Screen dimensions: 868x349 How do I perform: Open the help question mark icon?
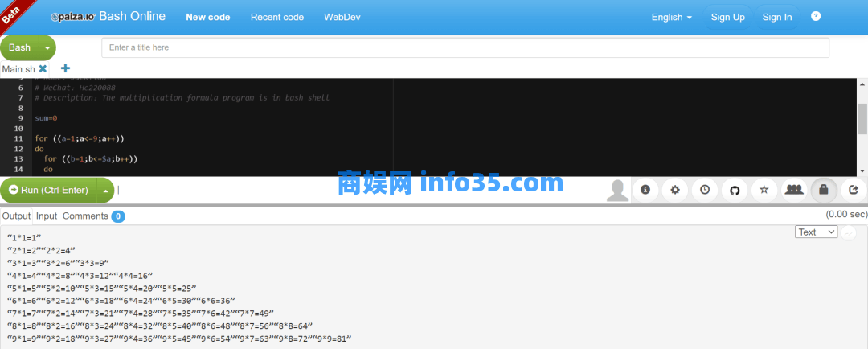816,17
